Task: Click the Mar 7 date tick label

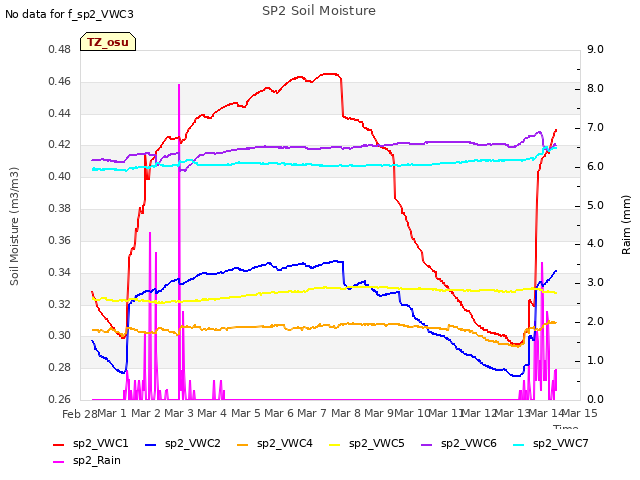Action: (312, 413)
